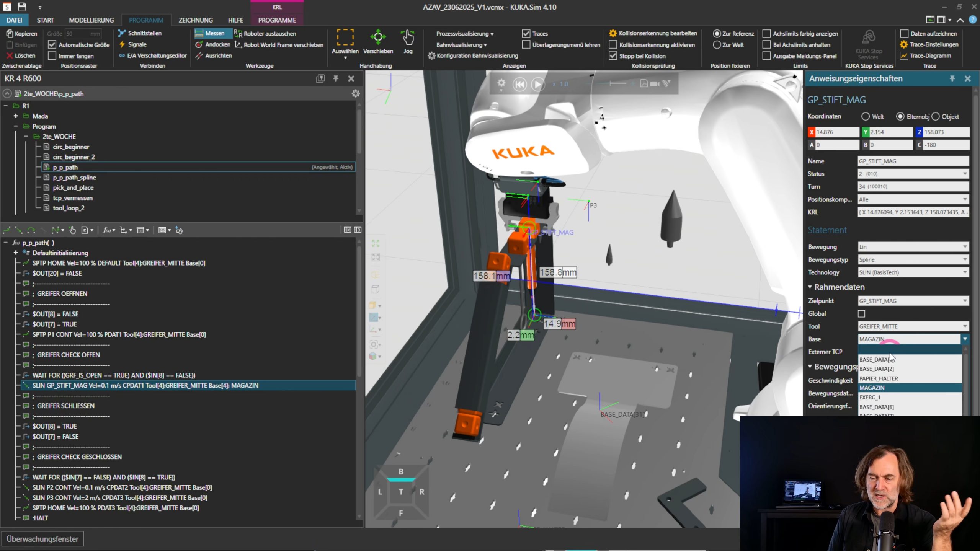Click the X coordinate input field

click(837, 132)
